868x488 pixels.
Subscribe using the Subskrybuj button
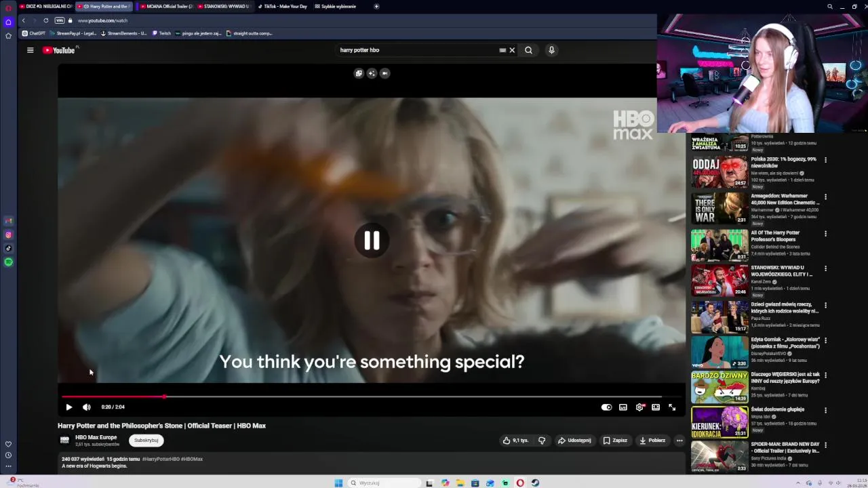point(146,441)
